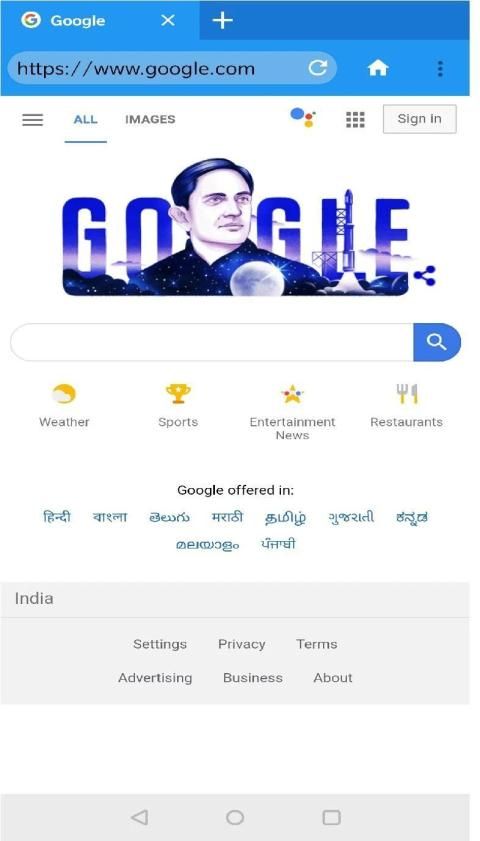The height and width of the screenshot is (841, 480).
Task: Tap the blue magnifier search button
Action: coord(437,342)
